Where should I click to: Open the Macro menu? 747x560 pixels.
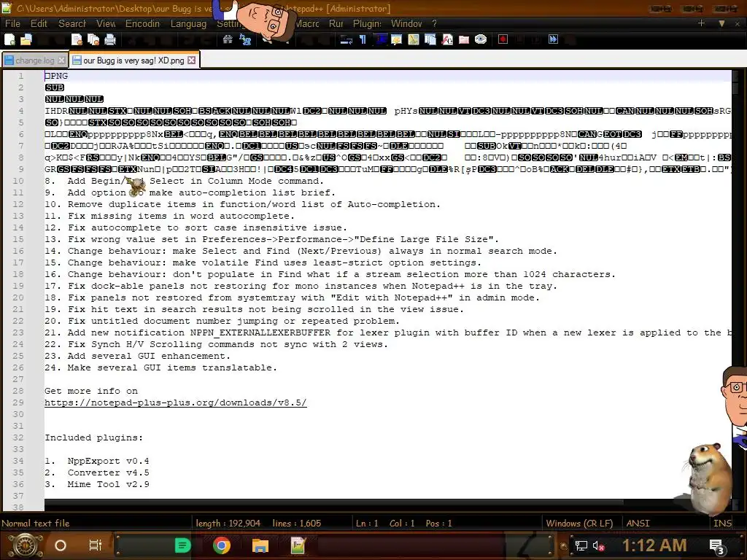(307, 23)
